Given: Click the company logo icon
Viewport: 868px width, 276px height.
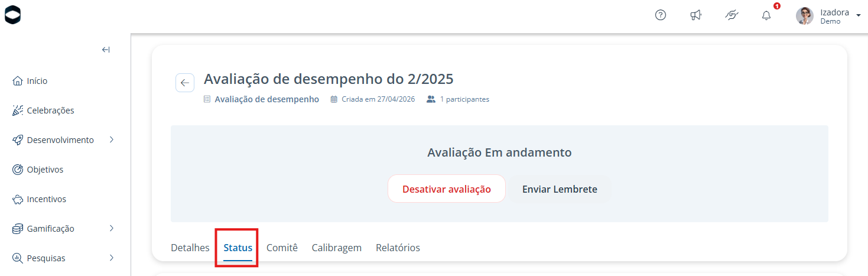Looking at the screenshot, I should pyautogui.click(x=12, y=16).
